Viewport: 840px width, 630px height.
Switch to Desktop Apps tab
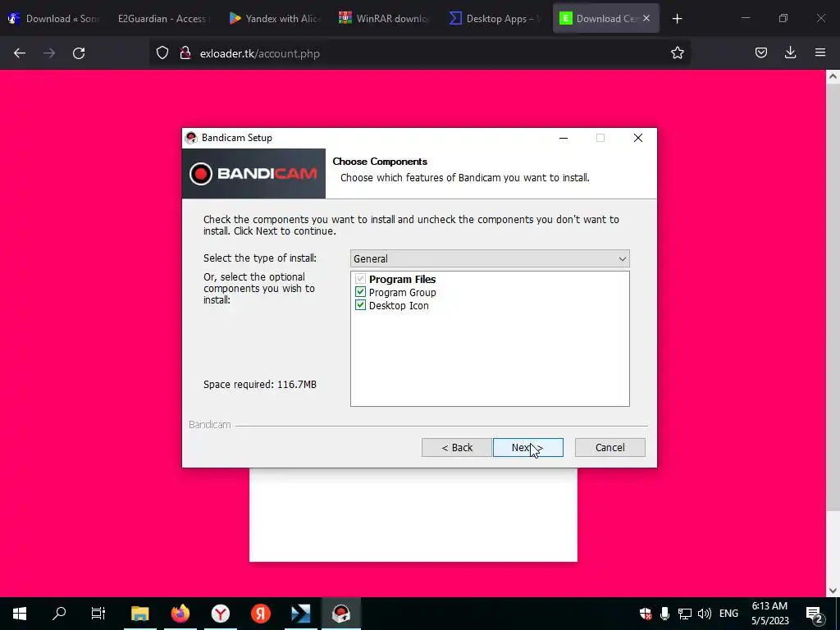(x=495, y=19)
